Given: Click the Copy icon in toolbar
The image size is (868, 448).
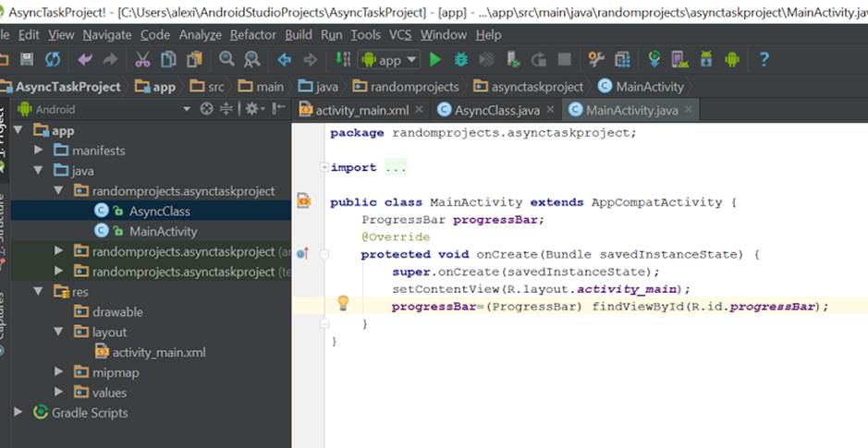Looking at the screenshot, I should click(x=168, y=59).
